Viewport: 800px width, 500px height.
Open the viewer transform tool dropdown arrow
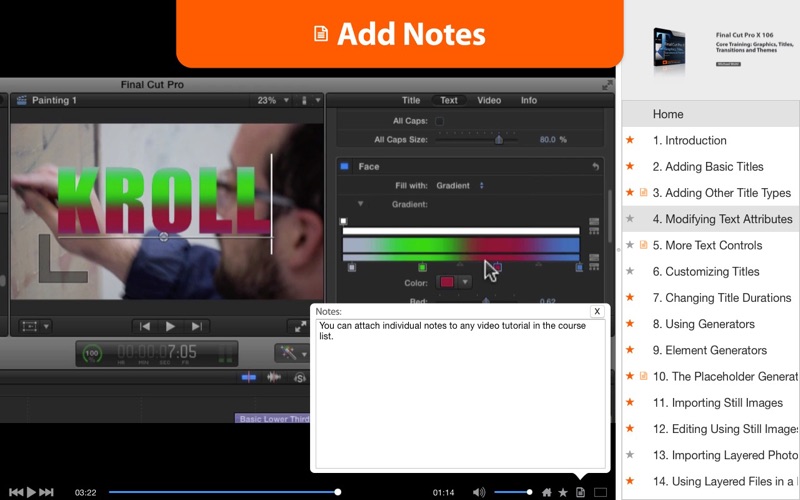46,326
